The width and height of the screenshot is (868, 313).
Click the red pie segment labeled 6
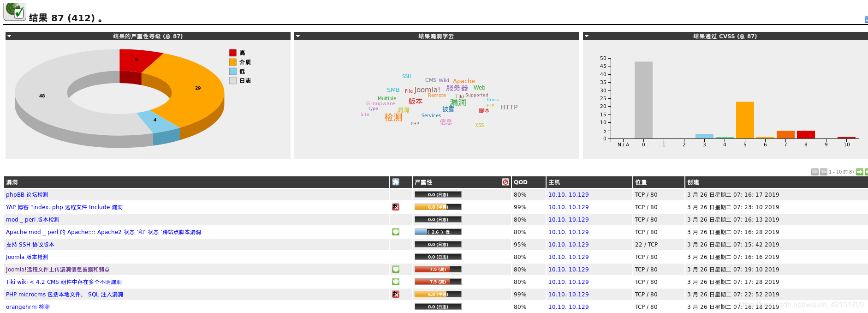click(136, 60)
